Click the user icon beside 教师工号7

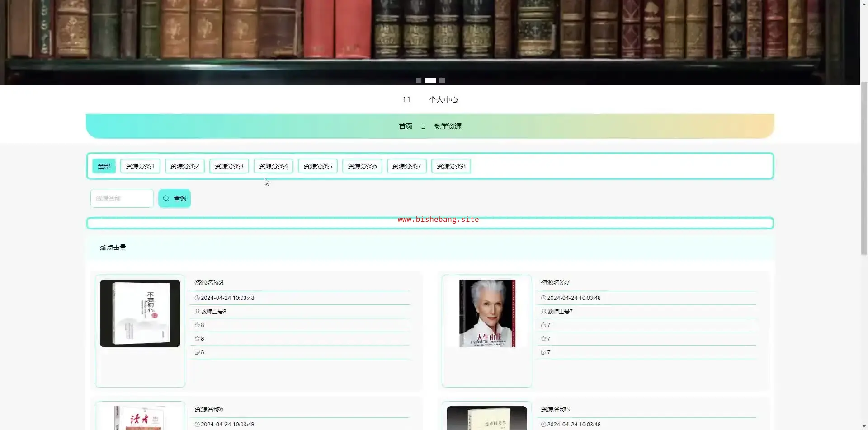543,312
